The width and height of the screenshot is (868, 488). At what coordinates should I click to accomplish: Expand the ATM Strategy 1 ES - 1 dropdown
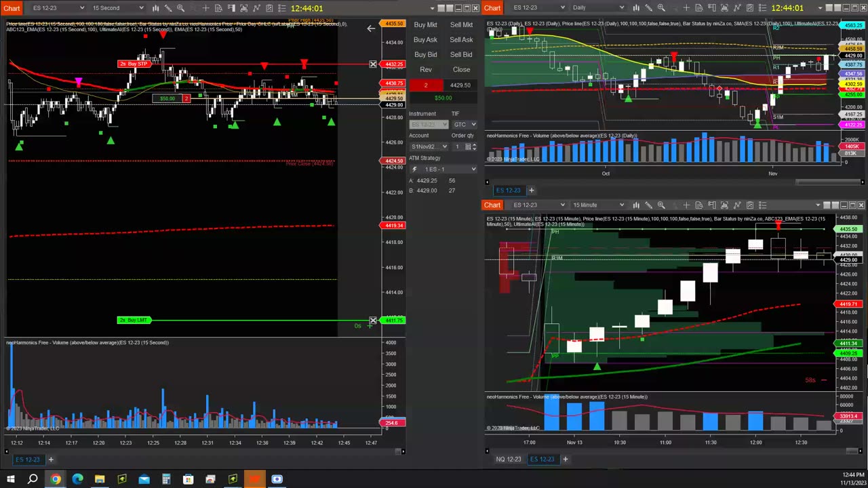443,169
